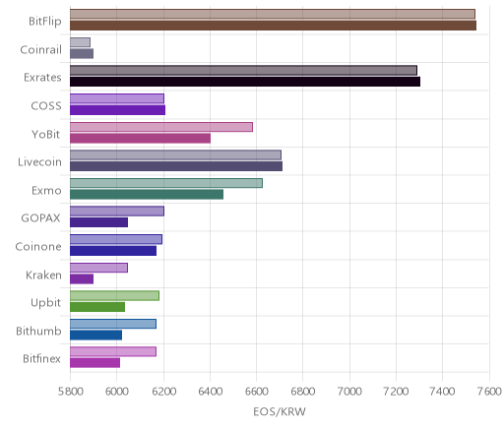The width and height of the screenshot is (504, 429).
Task: Select the light brown BitFlip bar
Action: pyautogui.click(x=273, y=14)
